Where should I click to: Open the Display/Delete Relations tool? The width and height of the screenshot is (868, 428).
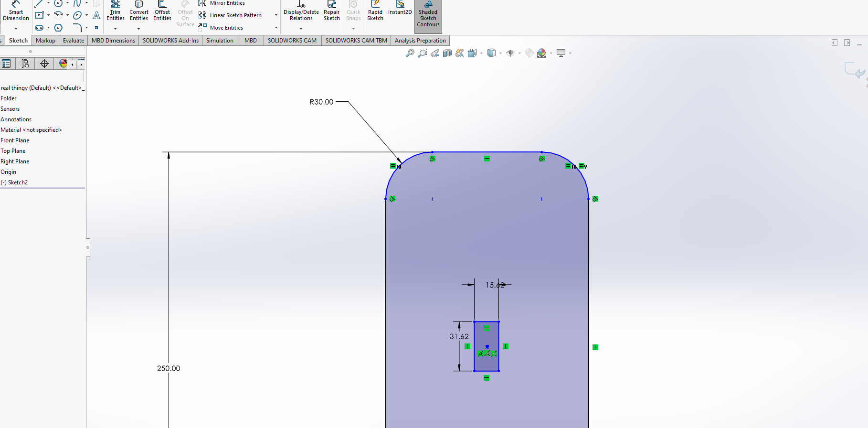(x=301, y=11)
